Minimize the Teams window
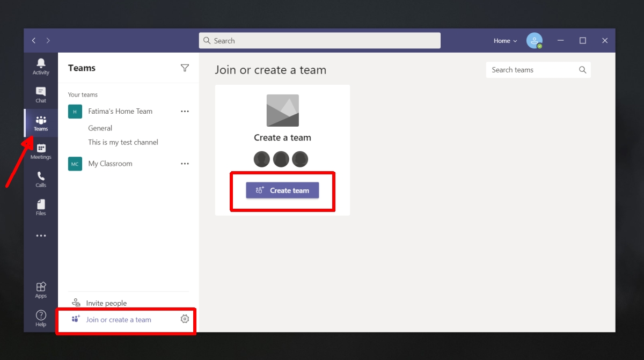 pyautogui.click(x=560, y=41)
